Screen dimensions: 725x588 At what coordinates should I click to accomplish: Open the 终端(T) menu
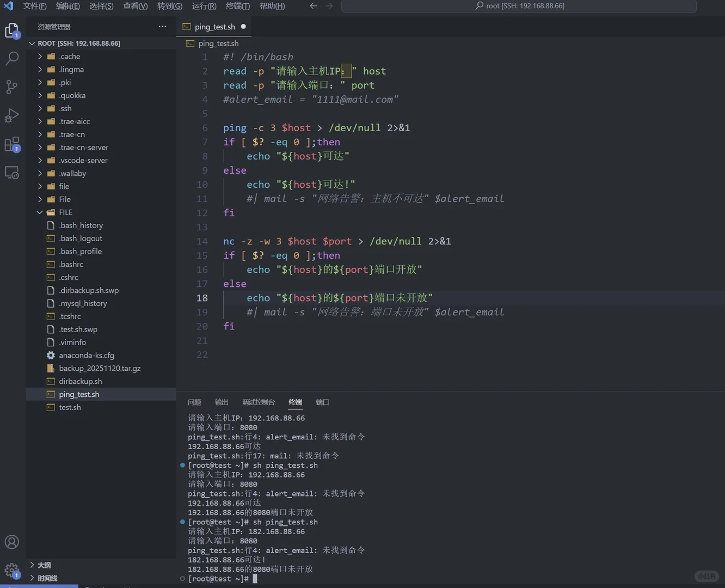(x=238, y=6)
